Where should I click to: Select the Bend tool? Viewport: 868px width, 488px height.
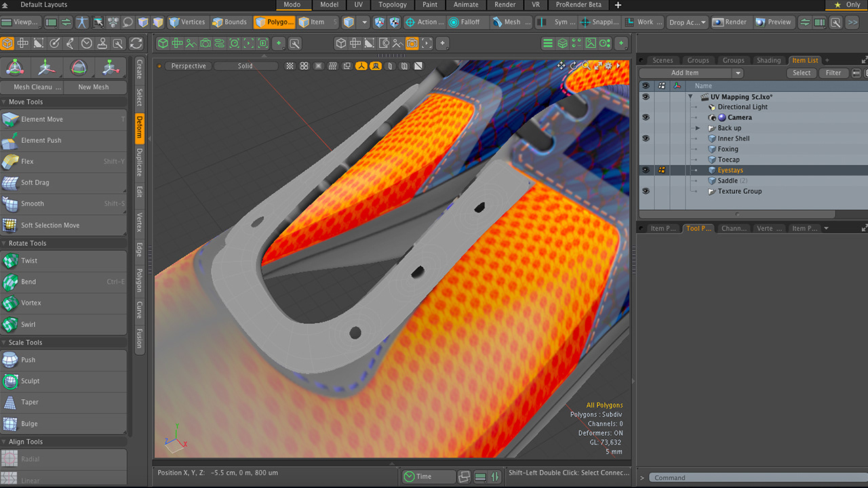64,281
